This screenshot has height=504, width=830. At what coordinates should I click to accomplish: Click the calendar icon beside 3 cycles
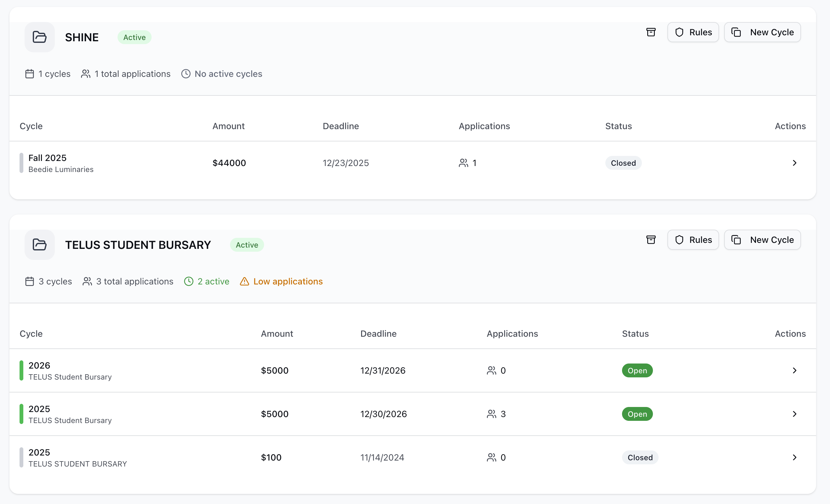click(30, 282)
